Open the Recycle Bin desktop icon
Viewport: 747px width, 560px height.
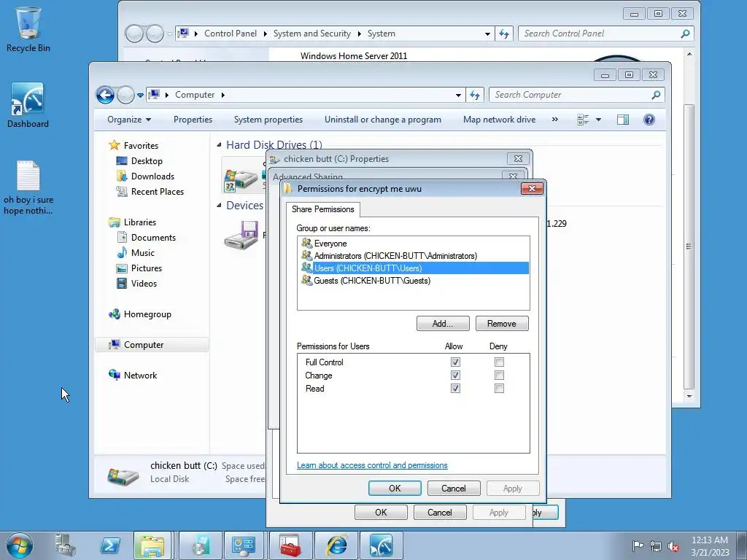(28, 29)
